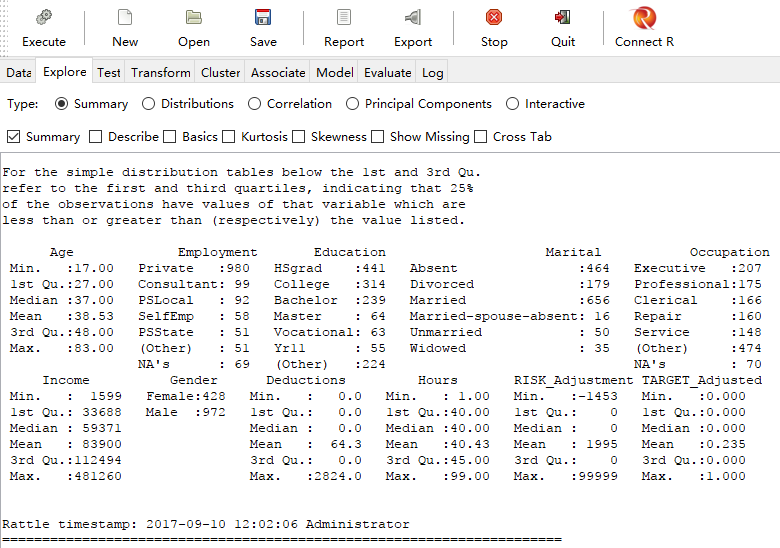Go to the Log tab
Image resolution: width=780 pixels, height=548 pixels.
(432, 73)
